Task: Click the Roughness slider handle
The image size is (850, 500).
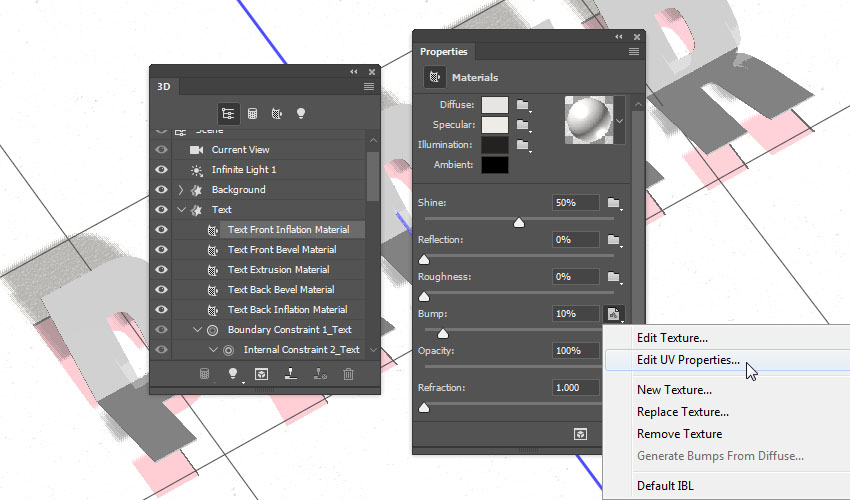Action: pos(424,296)
